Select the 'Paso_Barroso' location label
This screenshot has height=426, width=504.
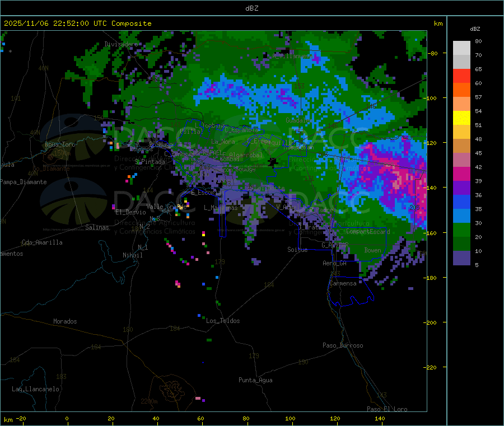coord(343,346)
